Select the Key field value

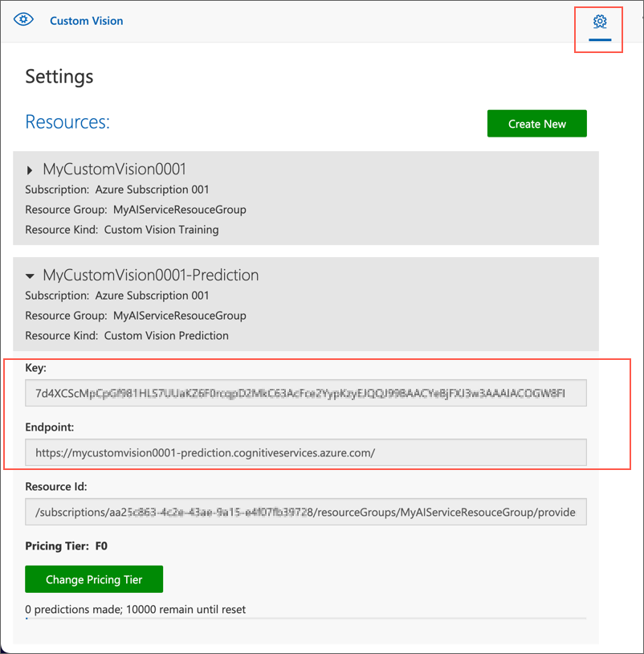pyautogui.click(x=305, y=393)
